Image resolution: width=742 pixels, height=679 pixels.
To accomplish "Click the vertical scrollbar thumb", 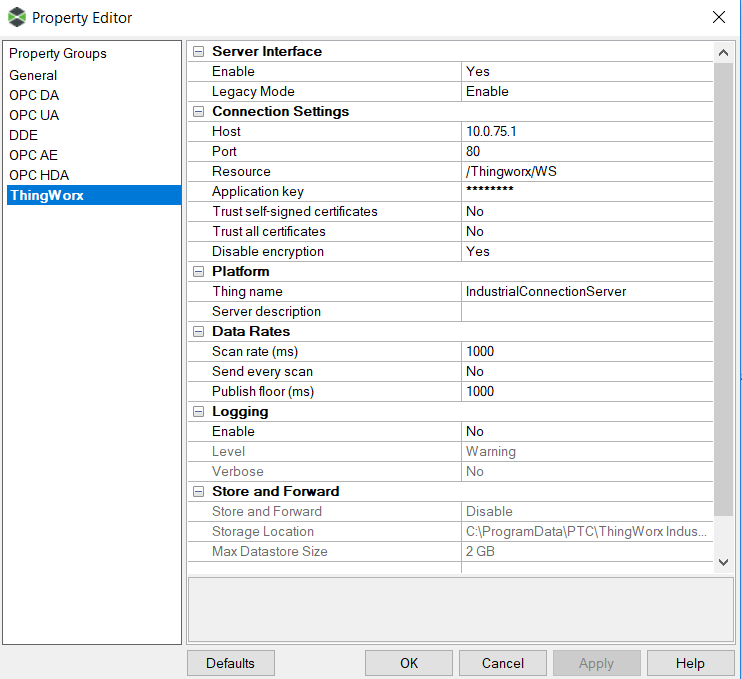I will 723,290.
